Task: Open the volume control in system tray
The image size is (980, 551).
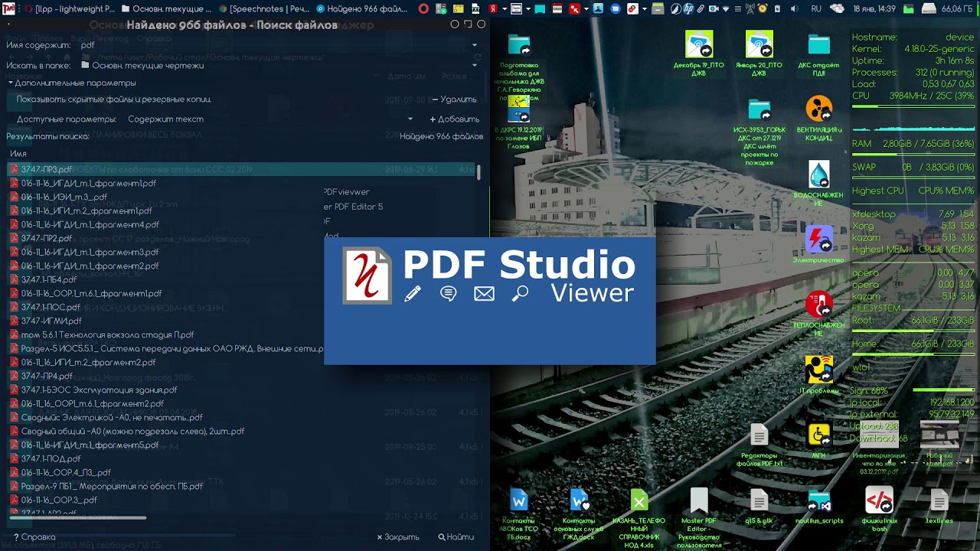Action: [794, 8]
